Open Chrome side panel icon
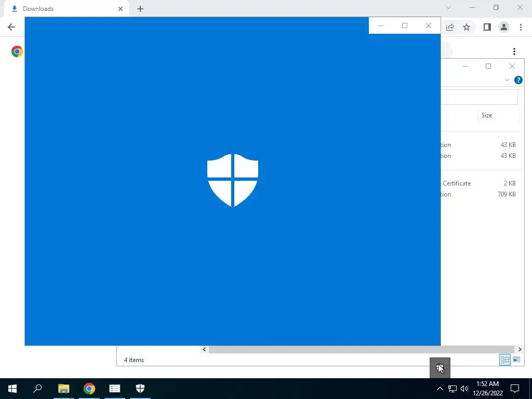The height and width of the screenshot is (399, 532). point(487,27)
